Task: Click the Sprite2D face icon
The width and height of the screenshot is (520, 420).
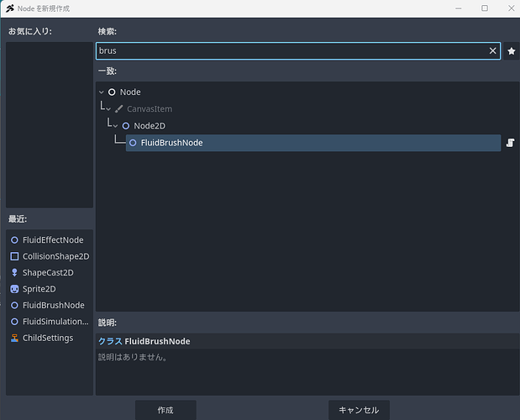Action: (x=14, y=289)
